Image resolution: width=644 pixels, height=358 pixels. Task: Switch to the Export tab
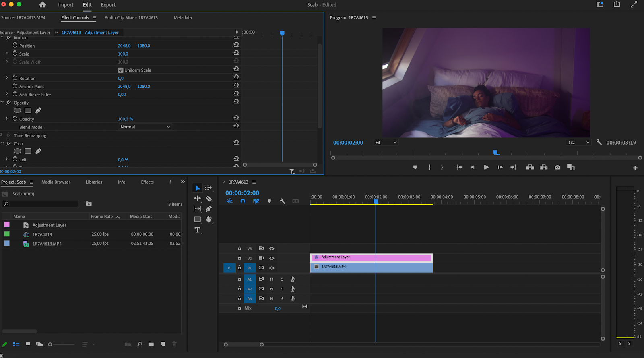click(x=108, y=5)
